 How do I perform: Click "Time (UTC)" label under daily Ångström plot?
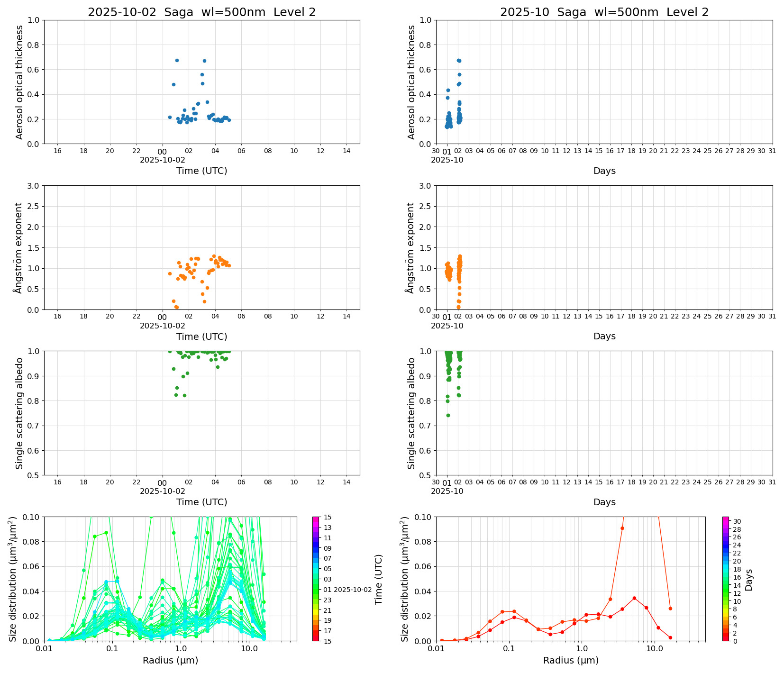point(201,336)
